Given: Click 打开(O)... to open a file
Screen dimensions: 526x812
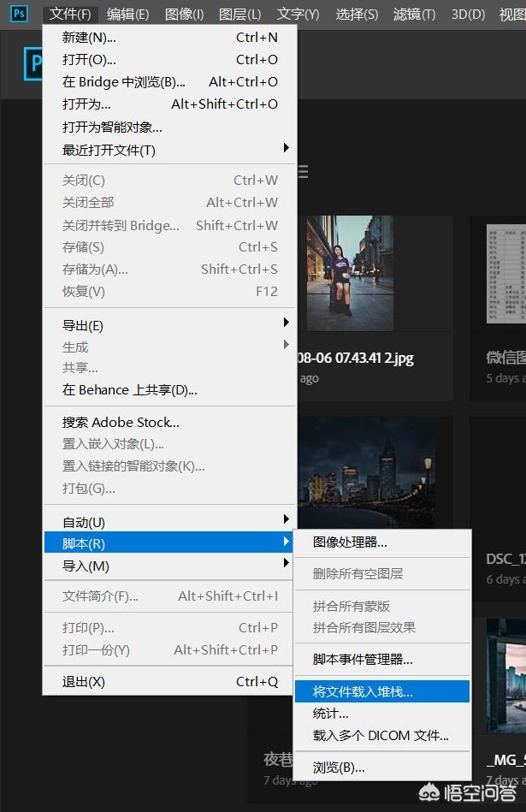Looking at the screenshot, I should [89, 59].
